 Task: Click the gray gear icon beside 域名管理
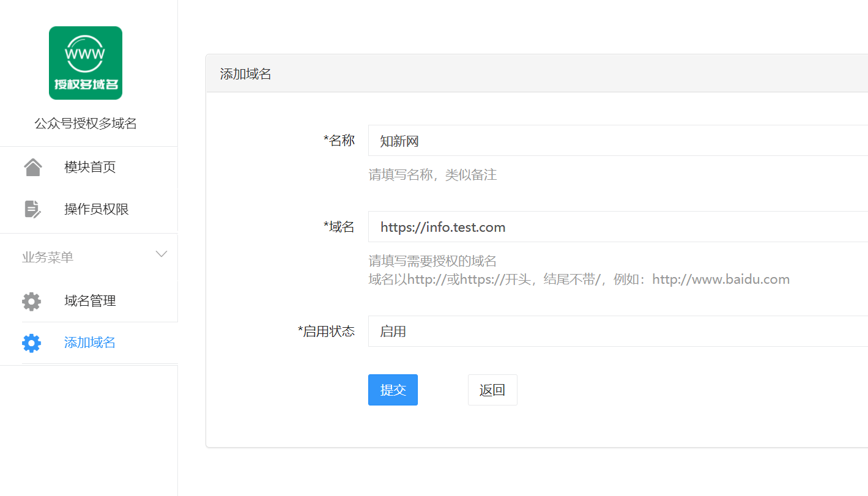point(32,301)
